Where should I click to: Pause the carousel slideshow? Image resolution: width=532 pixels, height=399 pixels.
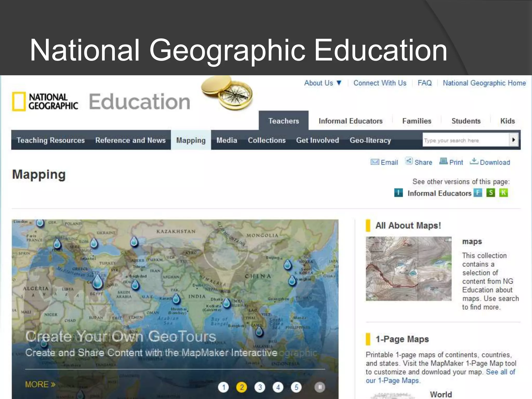tap(320, 387)
